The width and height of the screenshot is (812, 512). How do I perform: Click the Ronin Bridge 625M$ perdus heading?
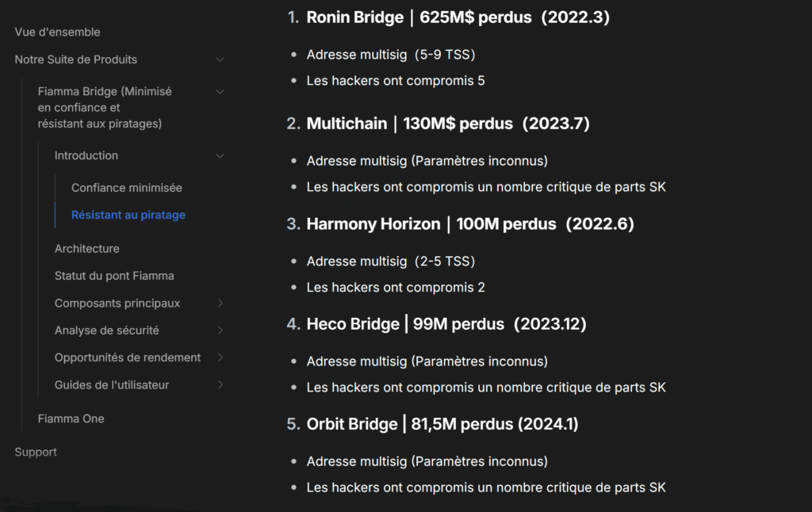[x=458, y=17]
